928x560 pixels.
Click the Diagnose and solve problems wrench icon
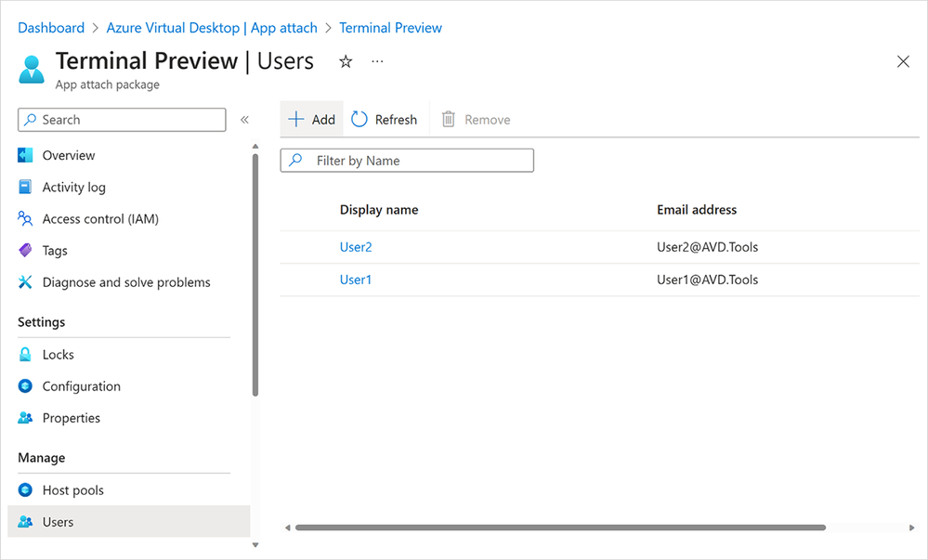pyautogui.click(x=25, y=282)
